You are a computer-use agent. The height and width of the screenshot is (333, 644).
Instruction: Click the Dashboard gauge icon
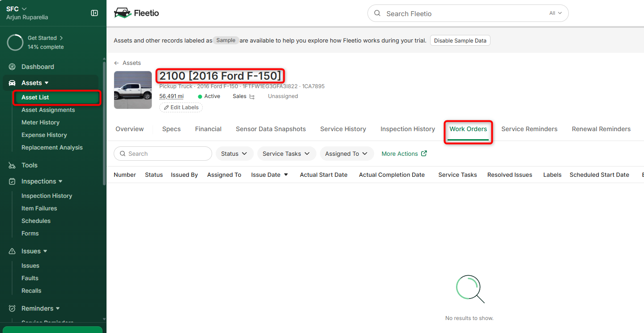pos(12,67)
